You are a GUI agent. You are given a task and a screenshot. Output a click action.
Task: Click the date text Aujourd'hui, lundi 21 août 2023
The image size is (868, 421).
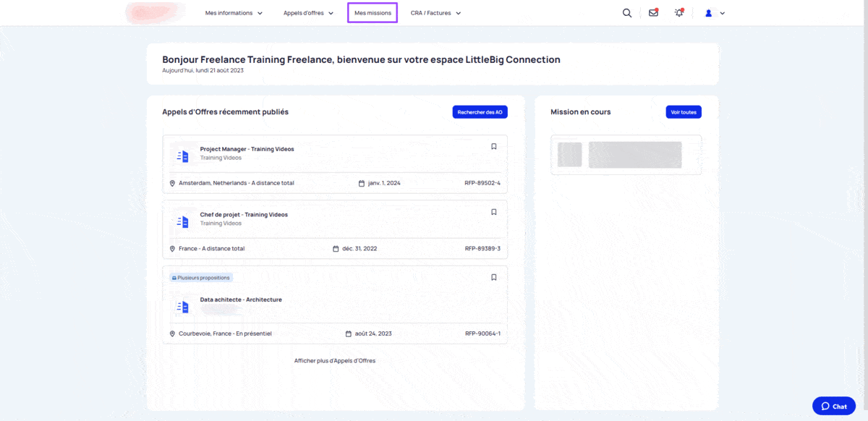(203, 71)
